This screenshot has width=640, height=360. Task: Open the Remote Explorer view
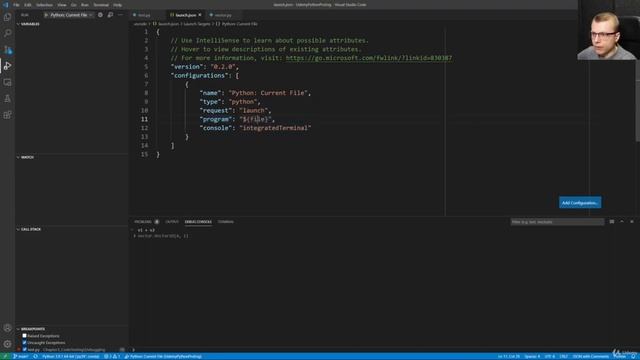[7, 82]
